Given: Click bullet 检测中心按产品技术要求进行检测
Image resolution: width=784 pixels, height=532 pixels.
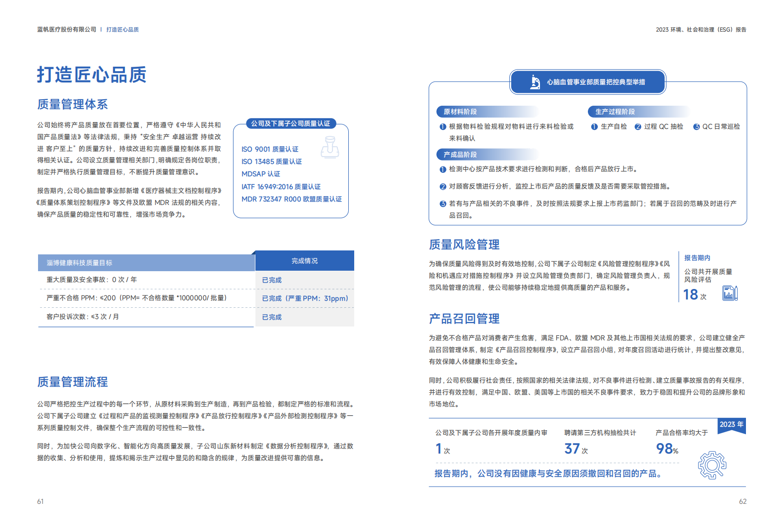Looking at the screenshot, I should tap(538, 169).
